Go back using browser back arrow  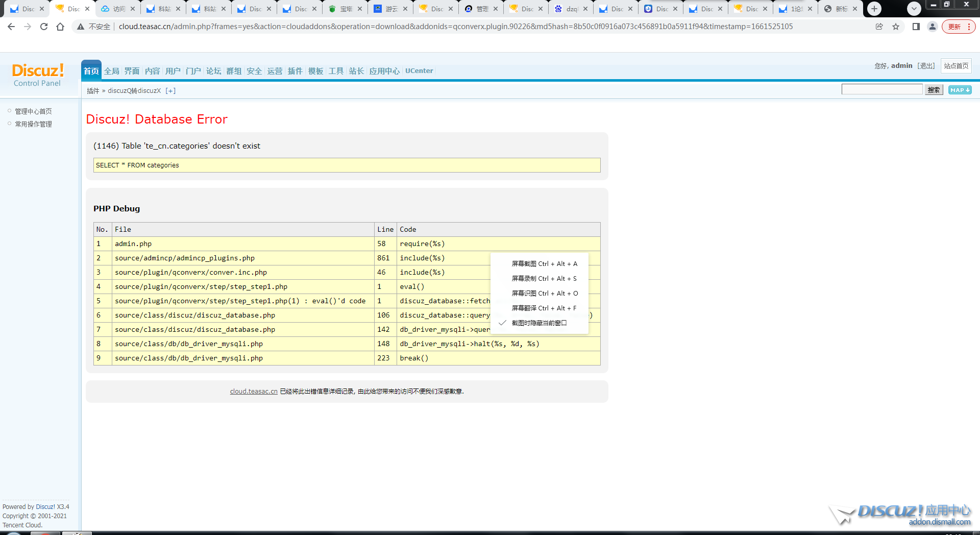click(11, 27)
